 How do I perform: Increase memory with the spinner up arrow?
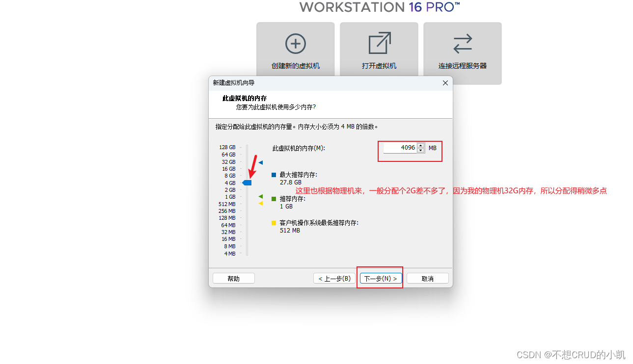[420, 145]
